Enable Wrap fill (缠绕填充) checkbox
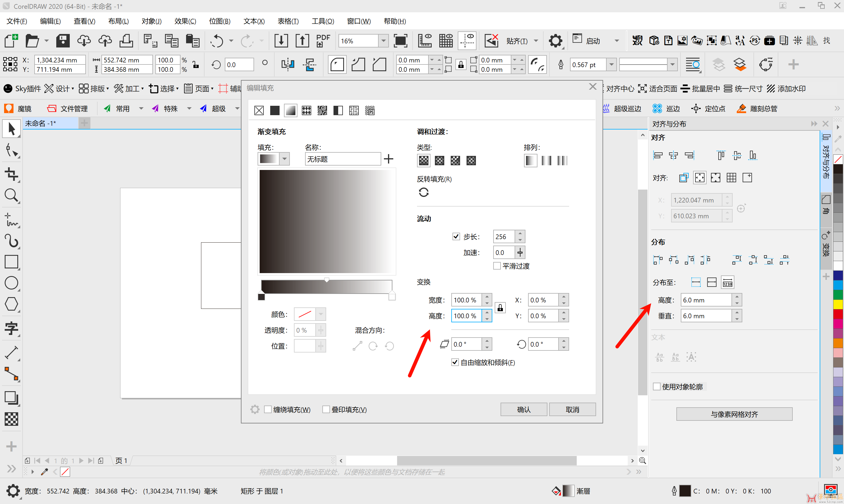This screenshot has height=504, width=844. [x=268, y=410]
